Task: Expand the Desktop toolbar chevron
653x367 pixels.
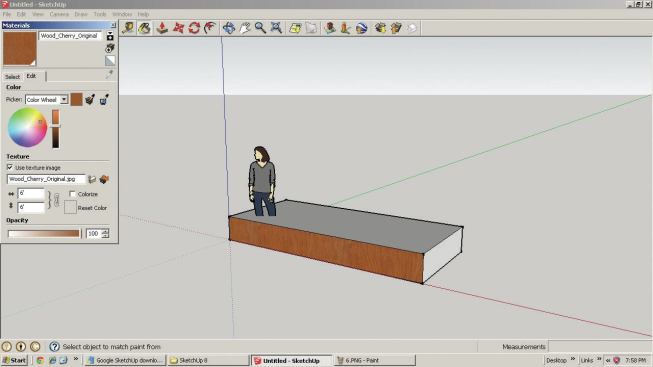Action: pos(573,359)
